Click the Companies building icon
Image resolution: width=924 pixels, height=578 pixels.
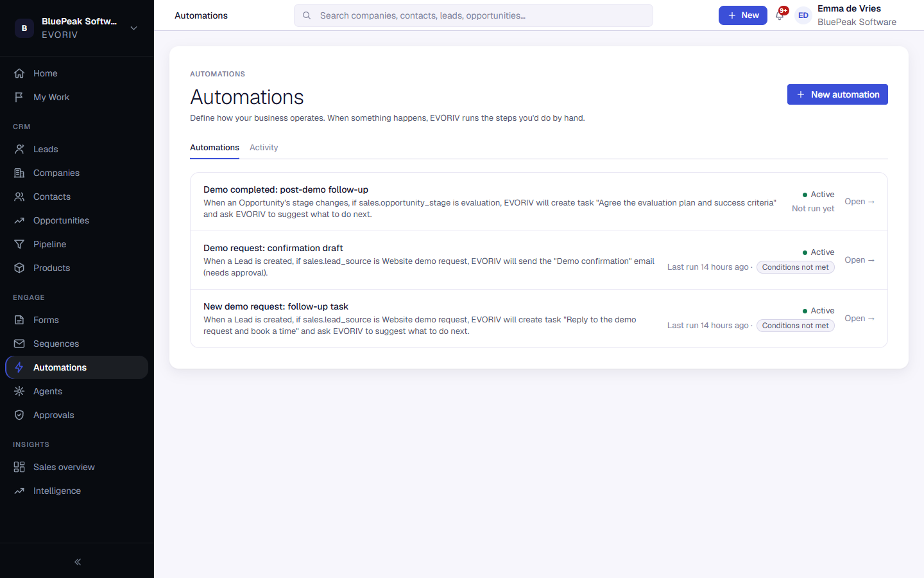coord(19,173)
